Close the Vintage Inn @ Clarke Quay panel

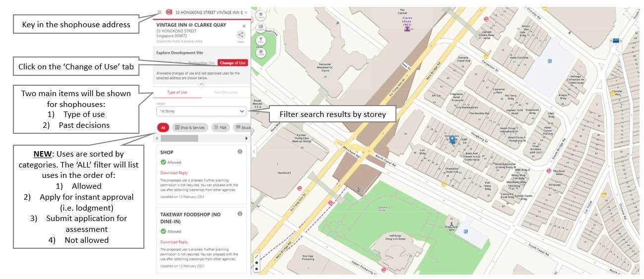pos(244,26)
